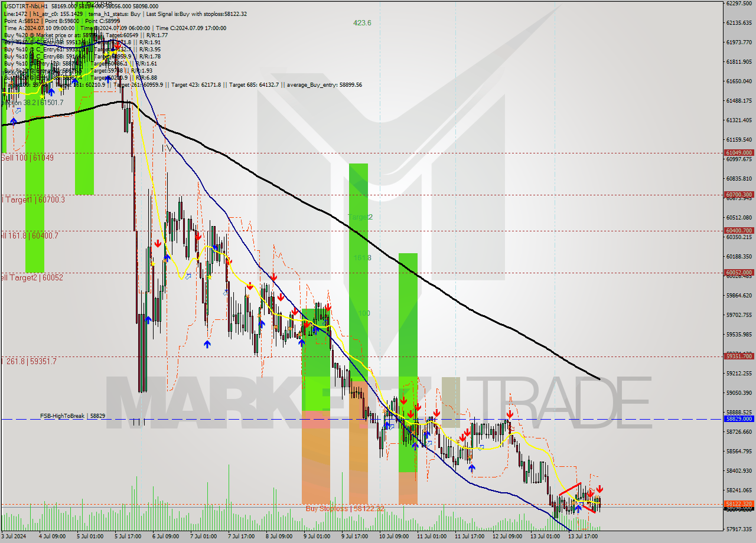This screenshot has width=756, height=543.
Task: Click the 61321.400 price axis label
Action: tap(739, 120)
